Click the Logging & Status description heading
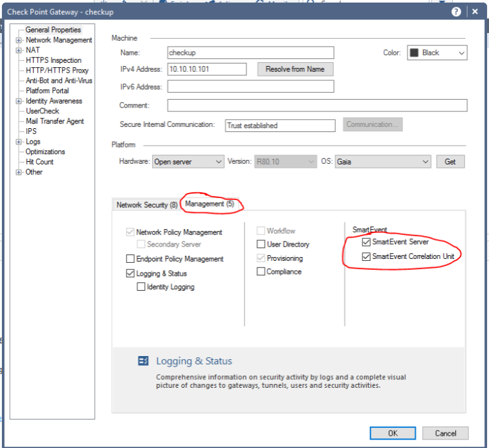The width and height of the screenshot is (489, 448). (x=194, y=361)
